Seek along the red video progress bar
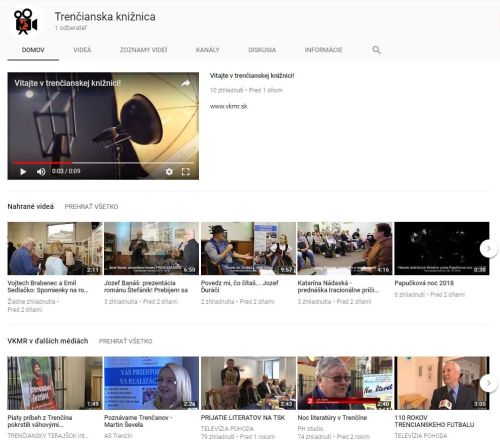This screenshot has height=440, width=500. coord(103,163)
